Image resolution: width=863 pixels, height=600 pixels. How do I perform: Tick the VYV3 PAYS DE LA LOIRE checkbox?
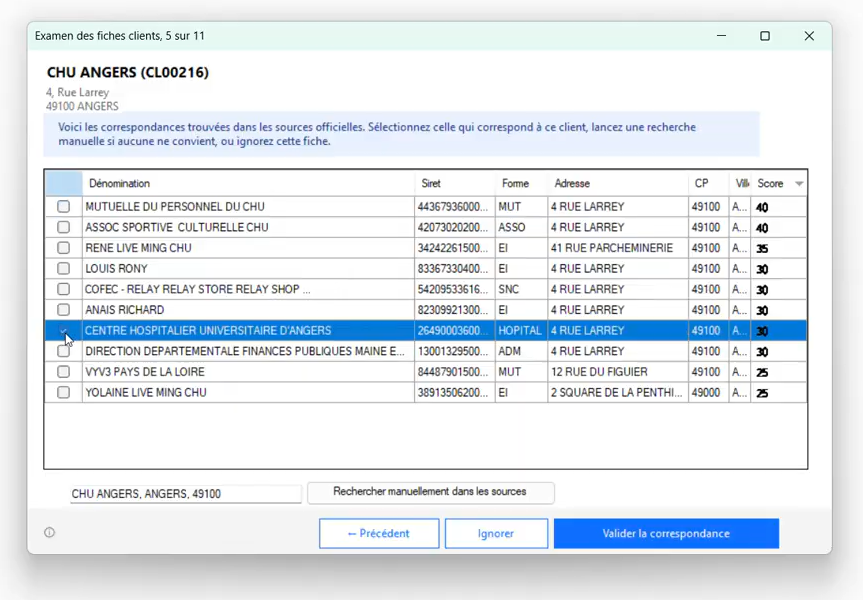point(63,372)
